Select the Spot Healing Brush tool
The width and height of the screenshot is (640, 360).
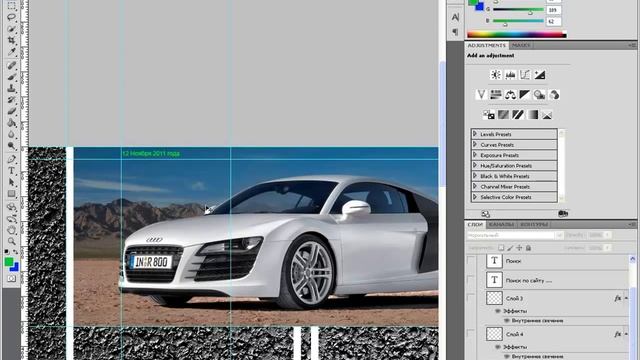point(11,65)
